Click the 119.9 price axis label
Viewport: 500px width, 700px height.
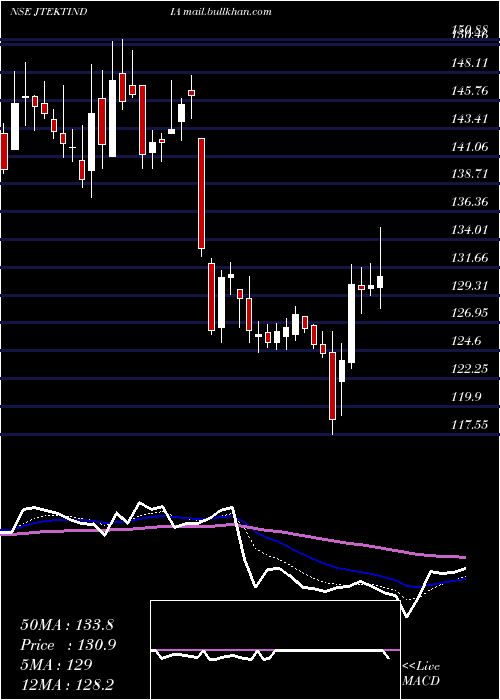click(467, 396)
